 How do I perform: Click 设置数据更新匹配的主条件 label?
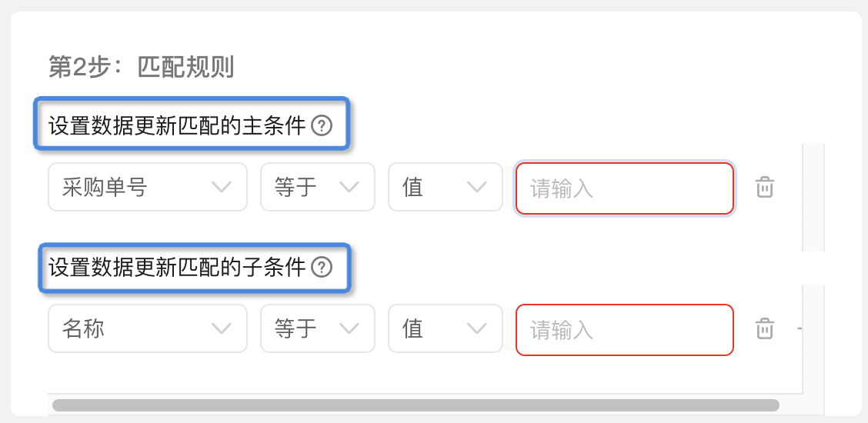[177, 126]
